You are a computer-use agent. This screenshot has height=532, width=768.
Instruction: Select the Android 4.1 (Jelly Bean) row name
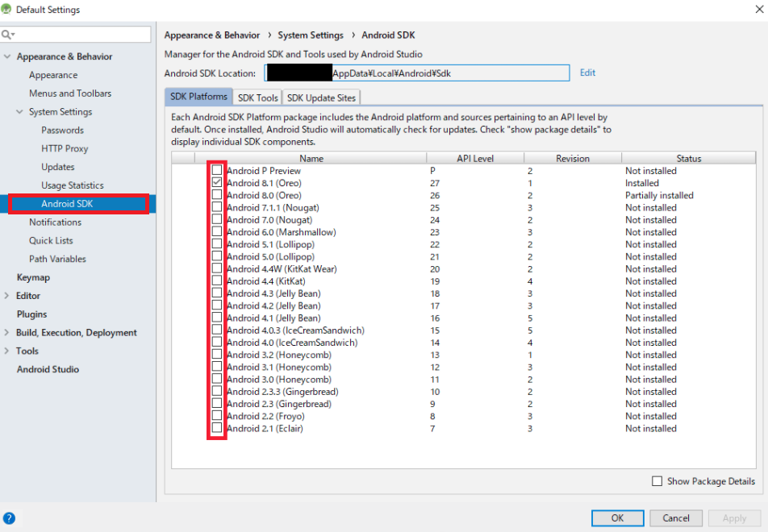(273, 318)
